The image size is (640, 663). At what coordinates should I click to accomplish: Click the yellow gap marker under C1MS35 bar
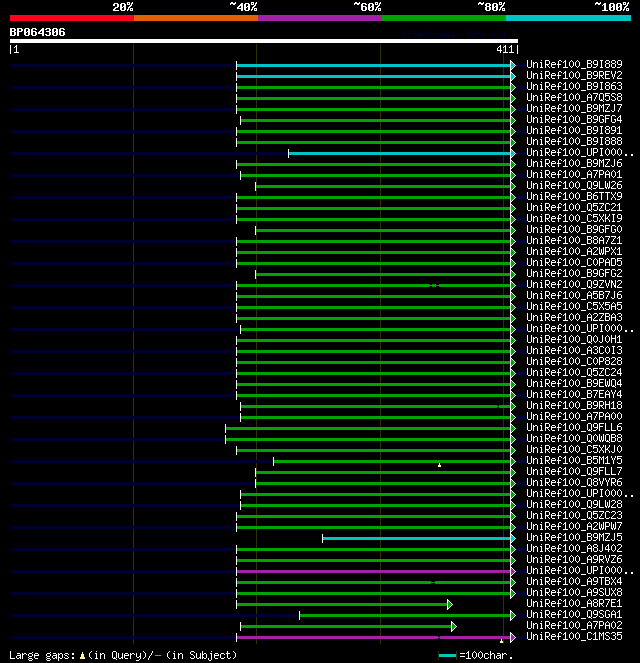pyautogui.click(x=501, y=641)
